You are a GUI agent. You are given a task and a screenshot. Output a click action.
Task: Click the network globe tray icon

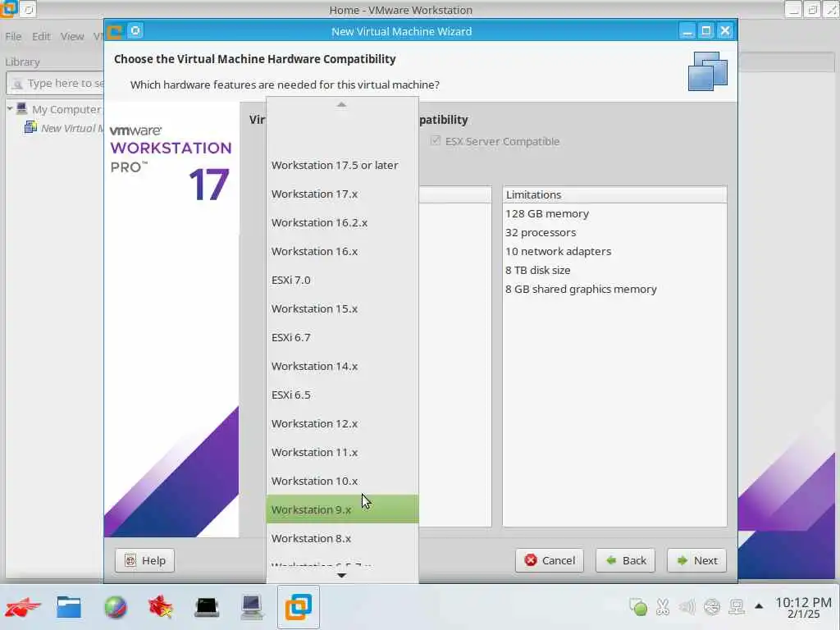[x=712, y=607]
